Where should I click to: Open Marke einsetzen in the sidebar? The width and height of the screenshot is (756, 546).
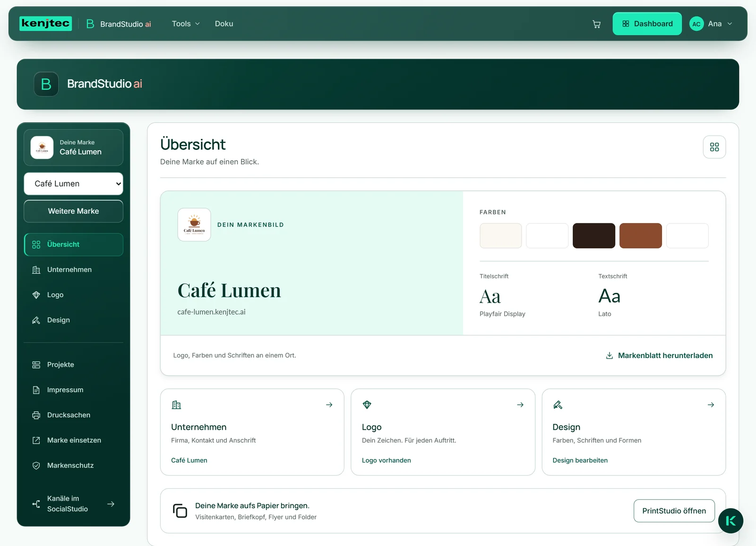tap(73, 440)
